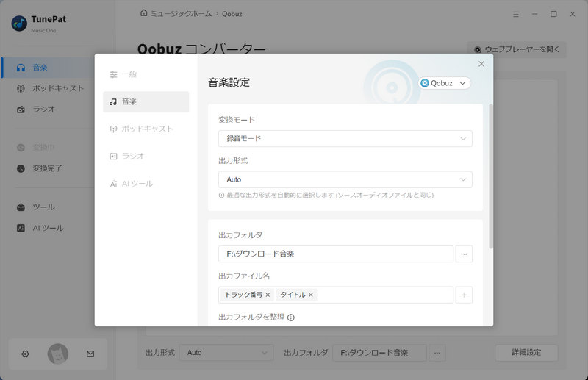Open the mail envelope icon at bottom left
Image resolution: width=588 pixels, height=380 pixels.
click(x=90, y=354)
